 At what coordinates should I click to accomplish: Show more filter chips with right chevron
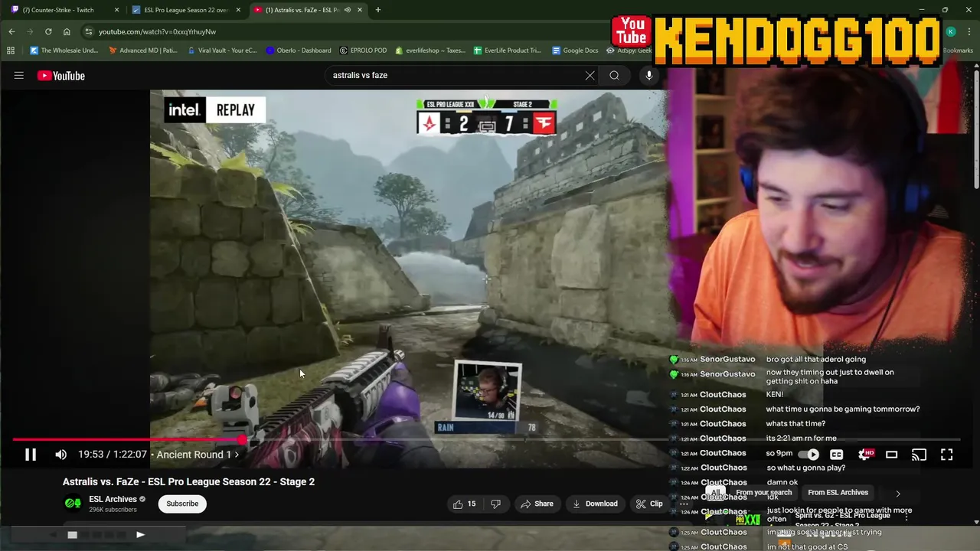[x=898, y=494]
